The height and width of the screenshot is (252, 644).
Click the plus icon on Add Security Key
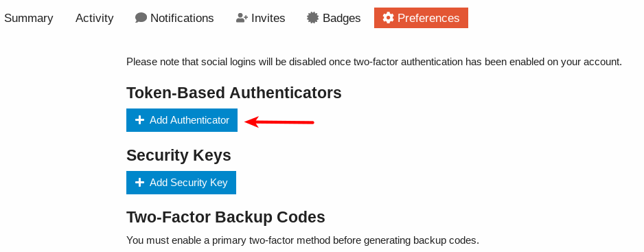coord(139,183)
